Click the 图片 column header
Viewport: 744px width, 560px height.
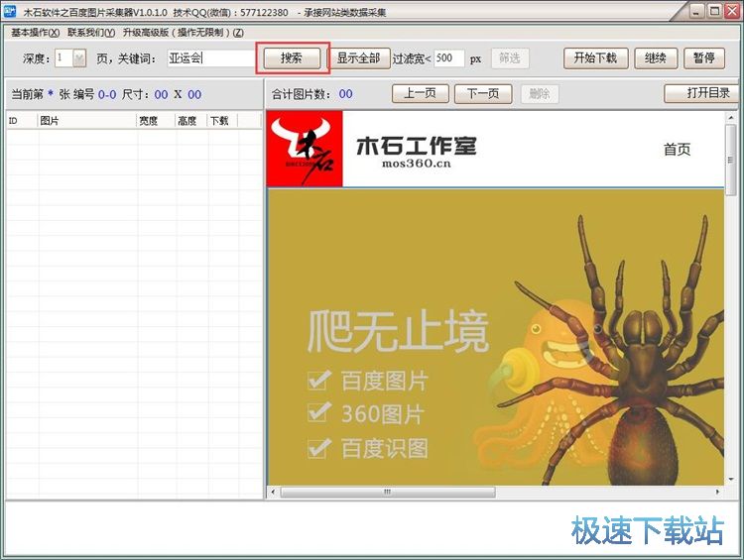[87, 121]
